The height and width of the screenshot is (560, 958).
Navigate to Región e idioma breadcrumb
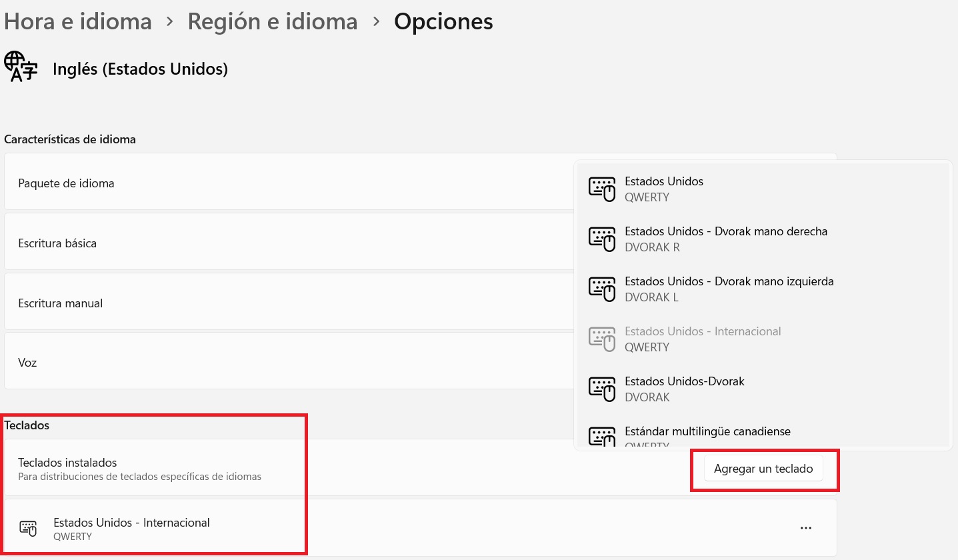(273, 21)
